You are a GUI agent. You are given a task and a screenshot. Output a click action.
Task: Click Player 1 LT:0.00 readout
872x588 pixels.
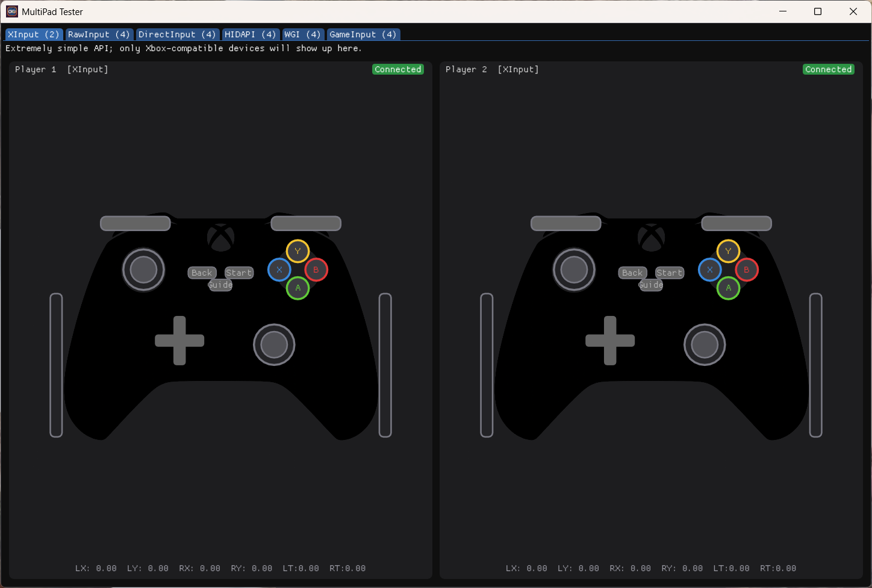point(301,568)
